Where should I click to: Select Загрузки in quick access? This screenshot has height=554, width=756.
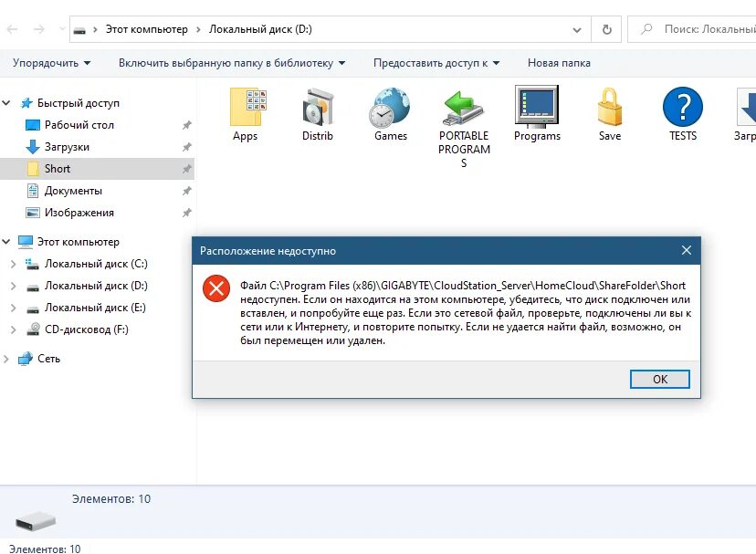(x=67, y=147)
